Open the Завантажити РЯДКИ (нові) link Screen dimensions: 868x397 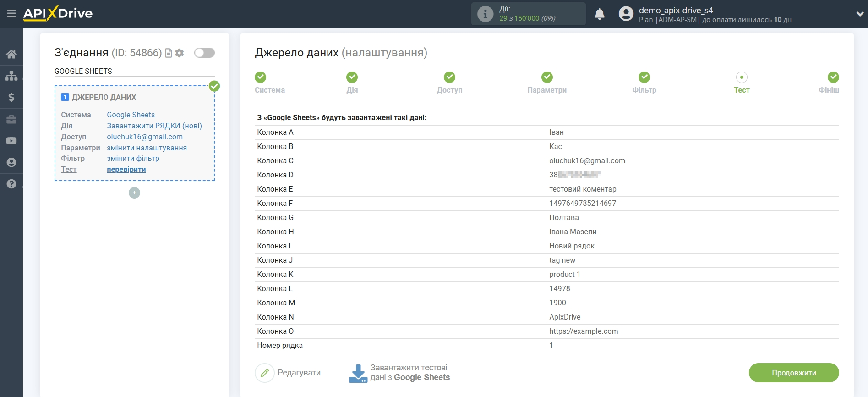pos(154,126)
